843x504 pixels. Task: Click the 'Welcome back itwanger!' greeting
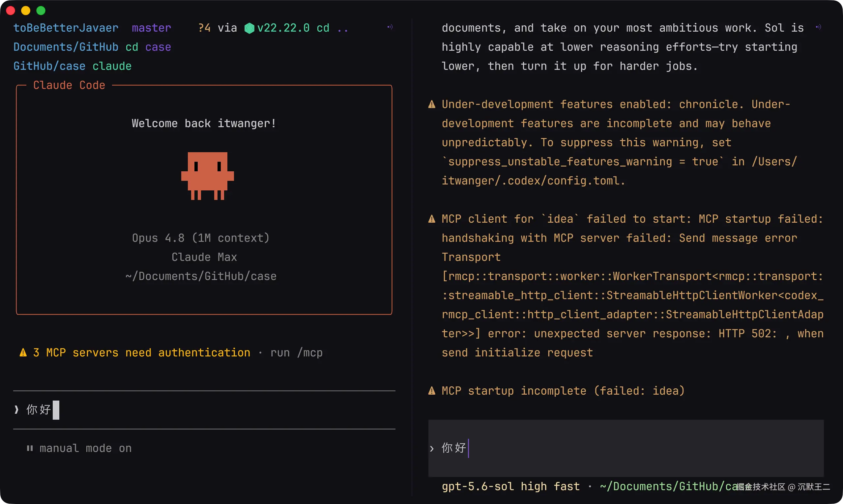point(204,123)
